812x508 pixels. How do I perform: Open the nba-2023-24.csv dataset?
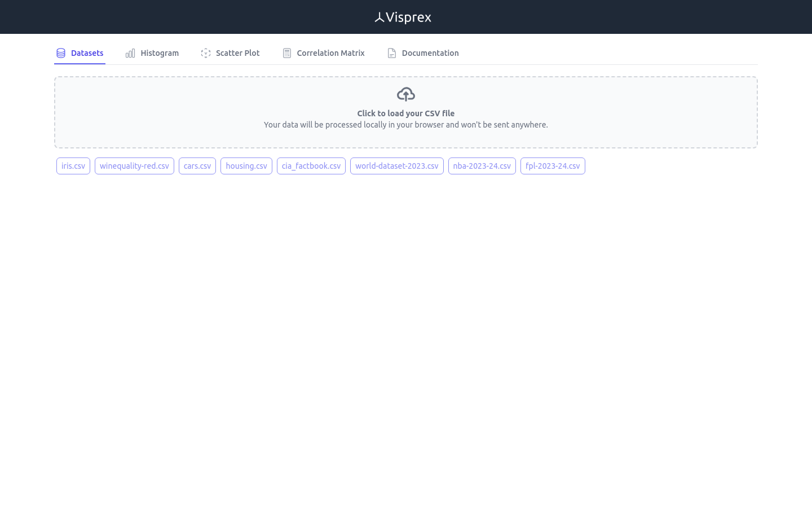[482, 165]
